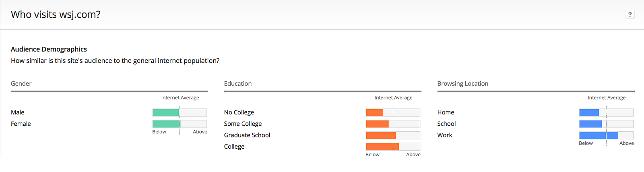Click the Female gender green bar
Screen dimensions: 644x172
tap(166, 124)
